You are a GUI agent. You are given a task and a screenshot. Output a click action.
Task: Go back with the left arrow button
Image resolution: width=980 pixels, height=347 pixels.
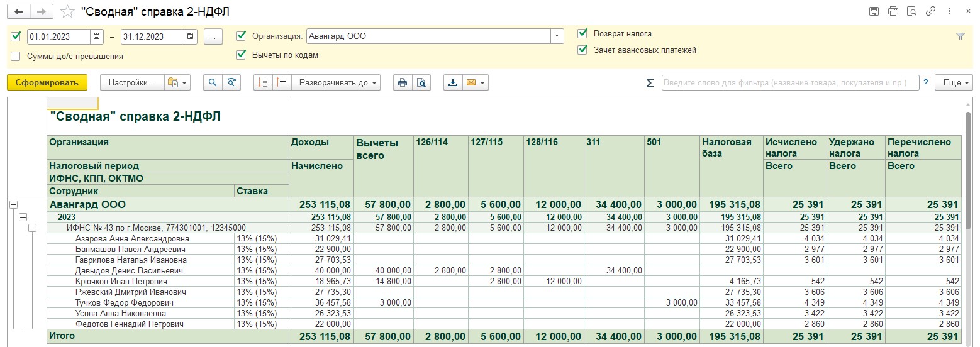coord(18,12)
